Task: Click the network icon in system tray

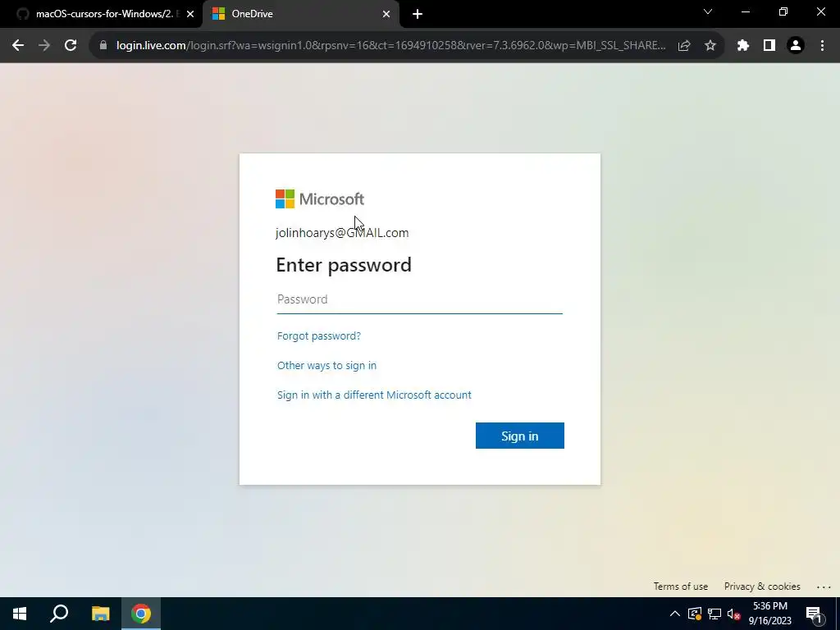Action: (714, 614)
